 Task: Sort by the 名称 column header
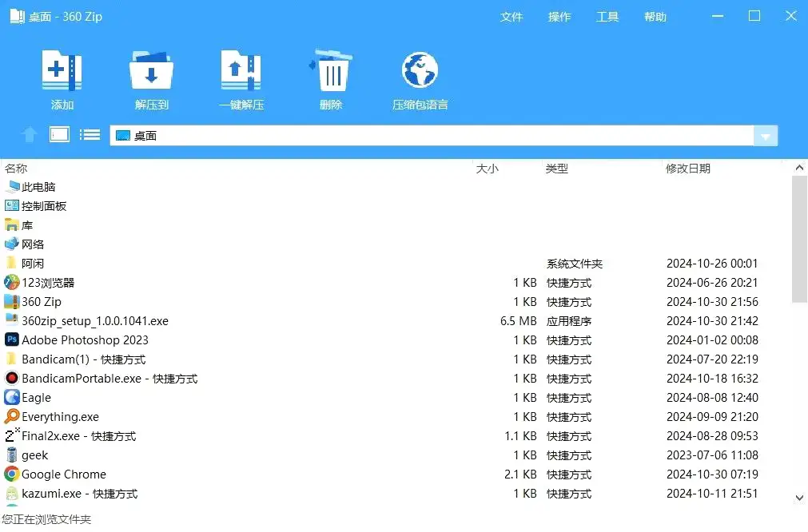(16, 169)
